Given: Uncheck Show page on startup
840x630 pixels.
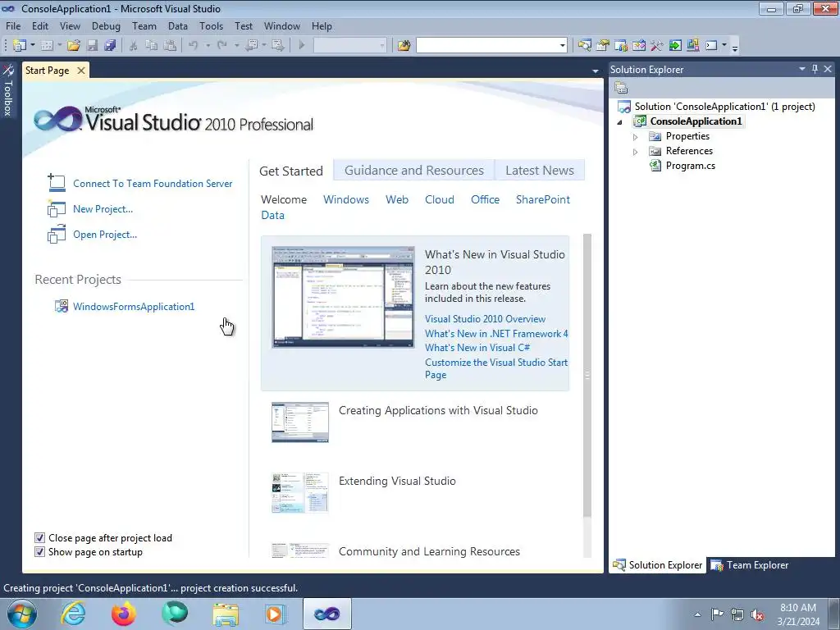Looking at the screenshot, I should 39,551.
